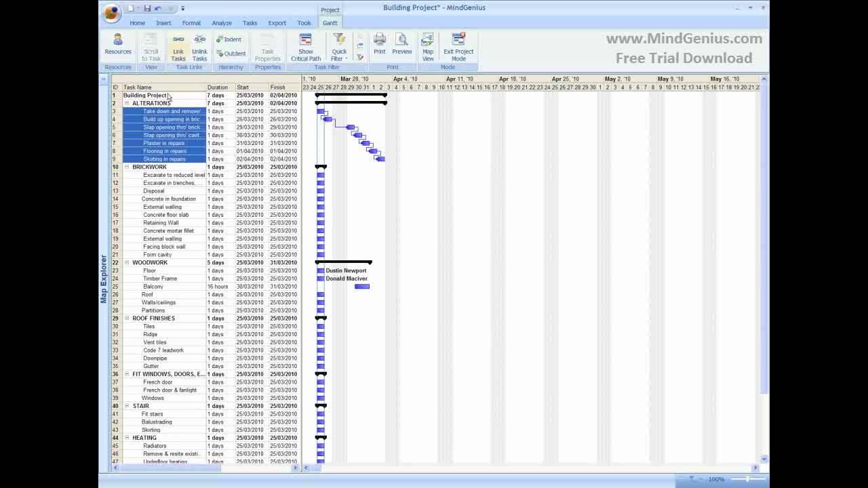The height and width of the screenshot is (488, 868).
Task: Save the project with the floppy icon
Action: click(147, 8)
